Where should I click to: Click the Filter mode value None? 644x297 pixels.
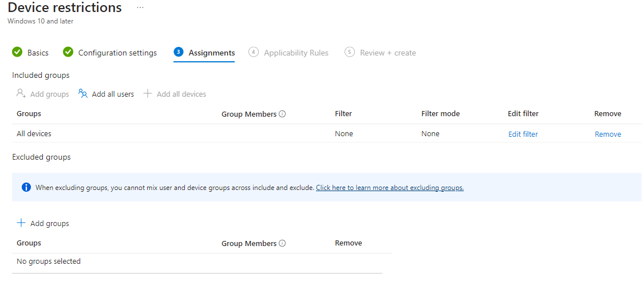point(430,133)
